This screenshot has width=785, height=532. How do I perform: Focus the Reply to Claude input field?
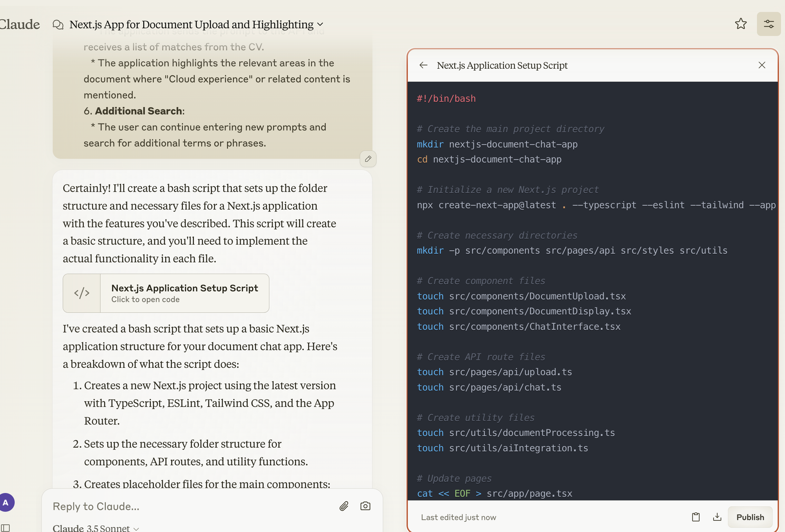coord(157,506)
